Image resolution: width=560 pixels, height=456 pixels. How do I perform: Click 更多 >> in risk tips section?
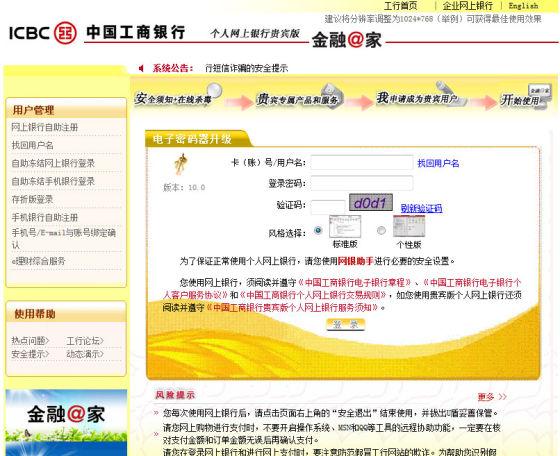coord(492,397)
